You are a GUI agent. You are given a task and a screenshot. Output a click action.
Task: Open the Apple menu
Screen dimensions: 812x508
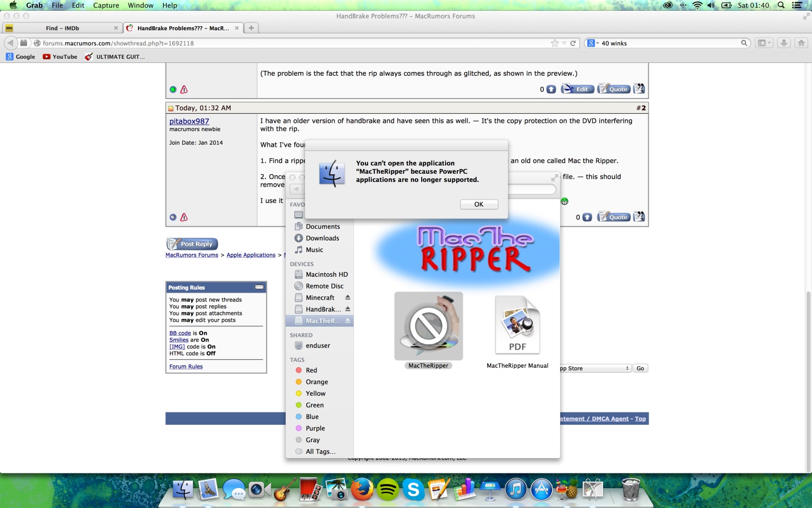click(13, 5)
